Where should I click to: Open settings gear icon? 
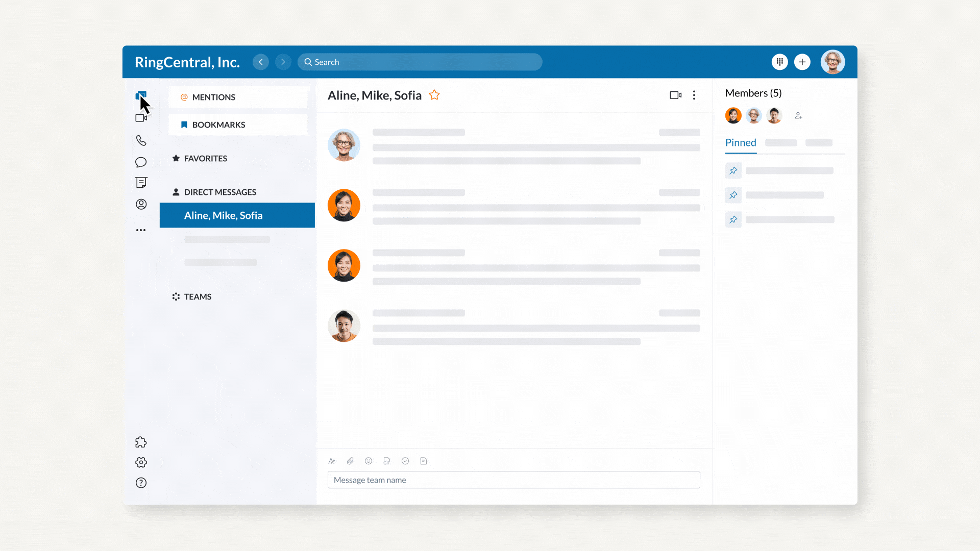click(141, 462)
